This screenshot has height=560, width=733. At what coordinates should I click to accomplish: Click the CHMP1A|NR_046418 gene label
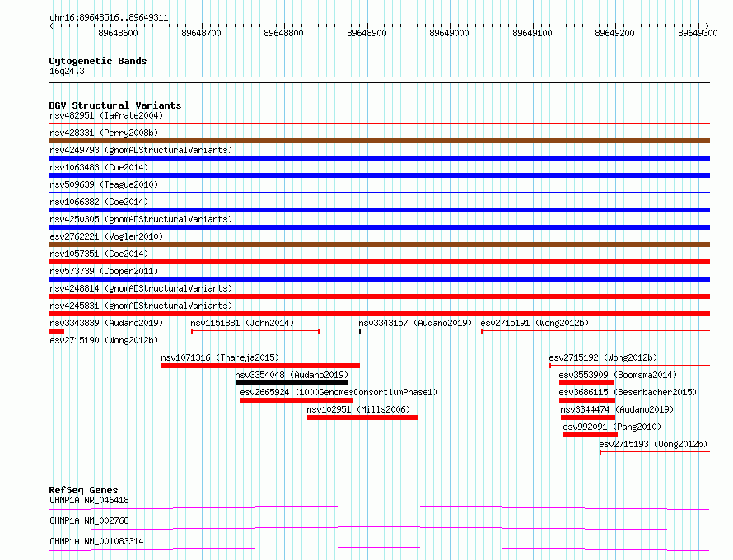[89, 500]
